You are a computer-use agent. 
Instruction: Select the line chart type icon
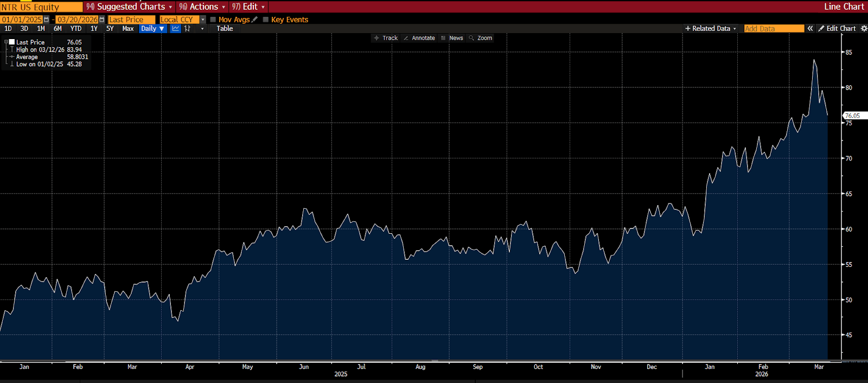[x=175, y=29]
